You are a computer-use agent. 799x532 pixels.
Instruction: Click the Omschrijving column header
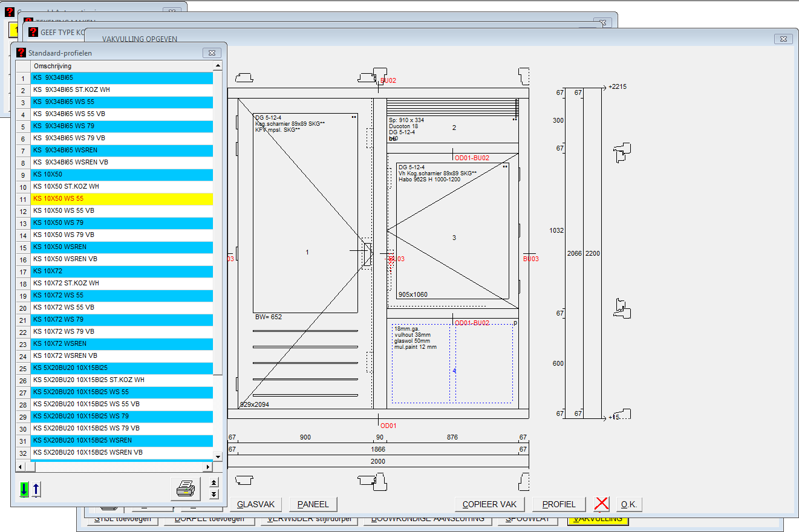tap(121, 66)
